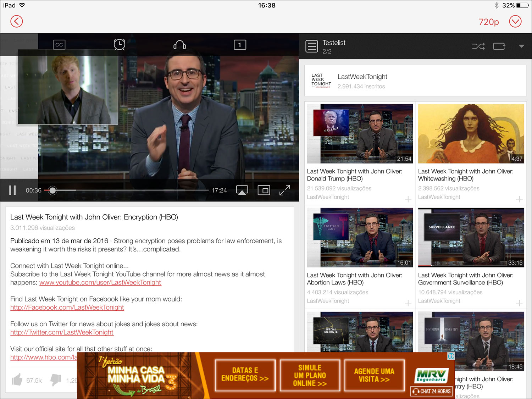Open the Special Districts video thumbnail
Viewport: 532px width, 399px height.
360,332
